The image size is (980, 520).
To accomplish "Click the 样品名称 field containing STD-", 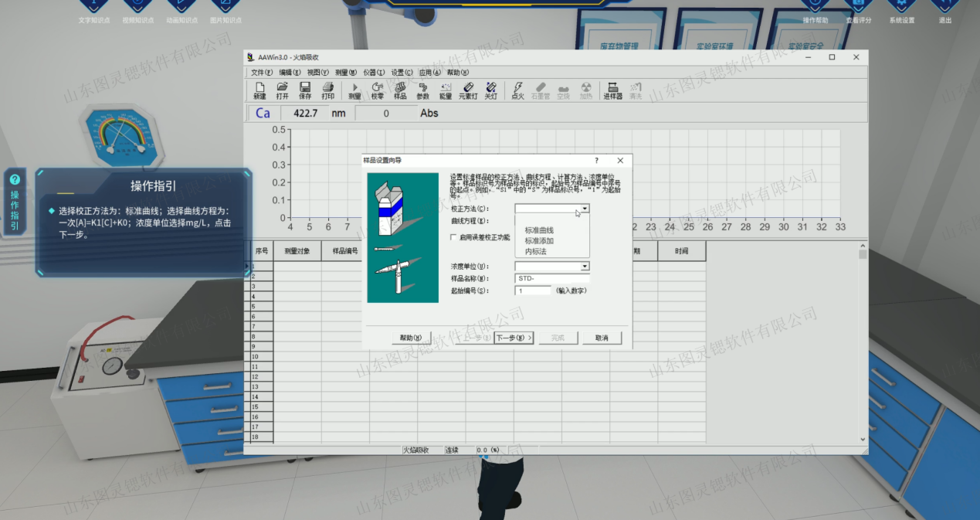I will (x=551, y=278).
